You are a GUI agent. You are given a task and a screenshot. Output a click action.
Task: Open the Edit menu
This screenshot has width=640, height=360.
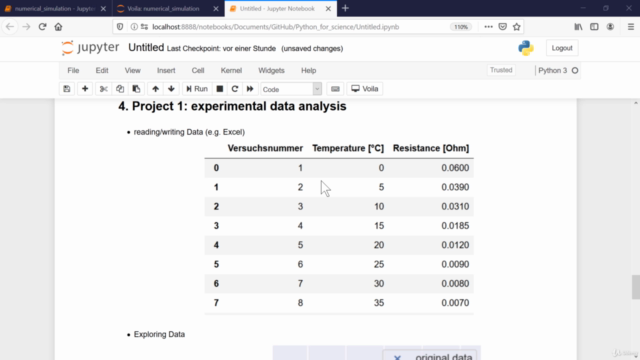click(102, 71)
